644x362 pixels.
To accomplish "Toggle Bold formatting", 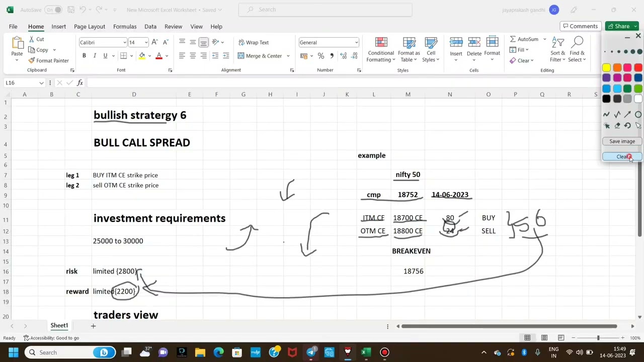I will (x=84, y=56).
